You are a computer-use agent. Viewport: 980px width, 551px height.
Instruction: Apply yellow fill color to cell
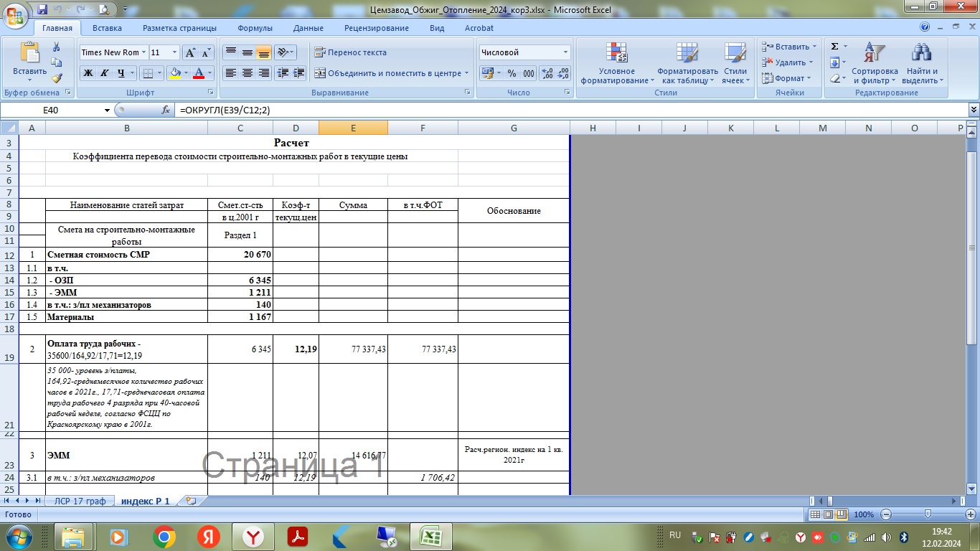tap(174, 73)
